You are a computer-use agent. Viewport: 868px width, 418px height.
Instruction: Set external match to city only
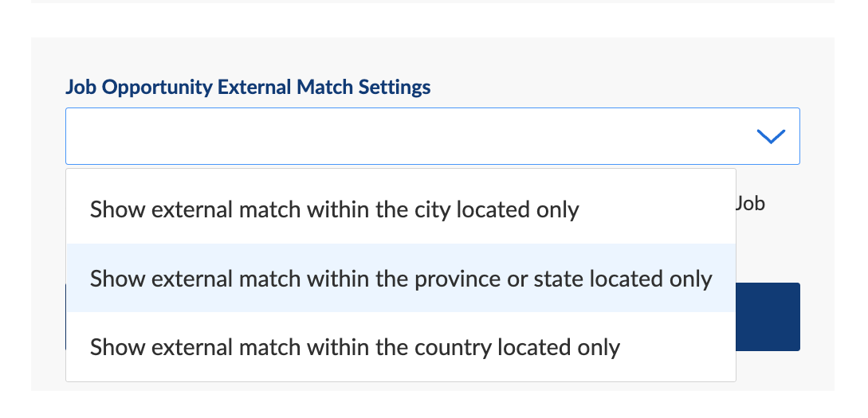334,210
